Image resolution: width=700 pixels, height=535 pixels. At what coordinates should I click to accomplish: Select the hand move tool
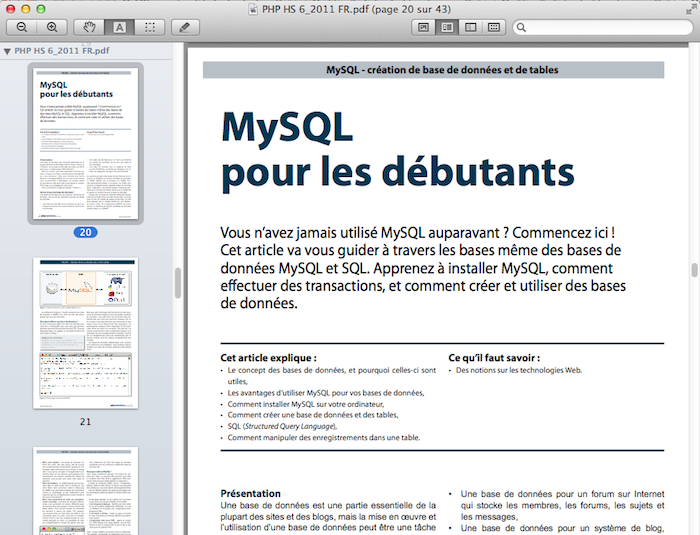pyautogui.click(x=90, y=27)
